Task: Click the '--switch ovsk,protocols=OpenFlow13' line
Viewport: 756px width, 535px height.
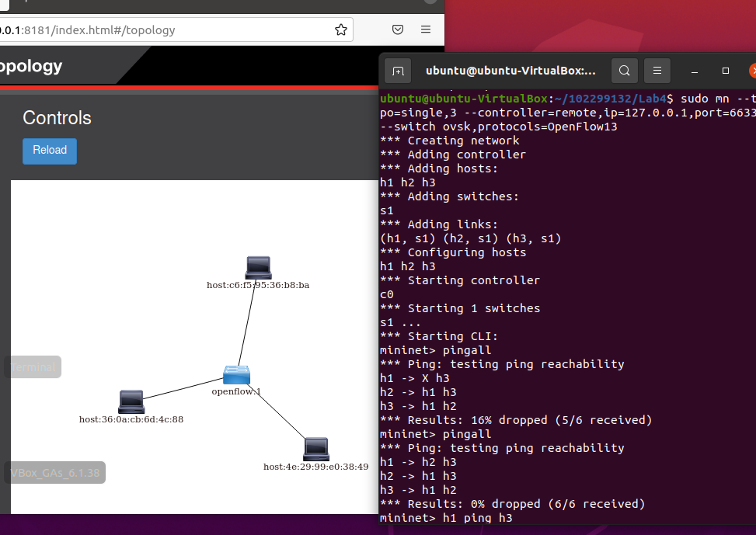Action: 499,127
